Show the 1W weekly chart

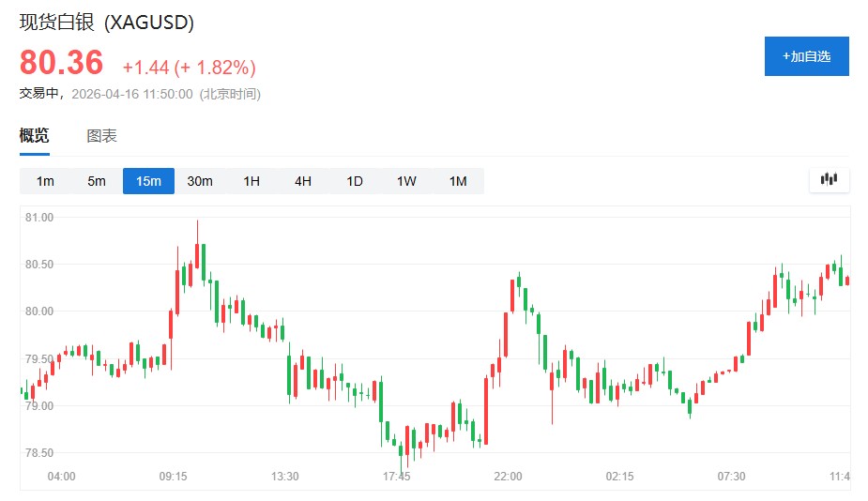pos(406,181)
